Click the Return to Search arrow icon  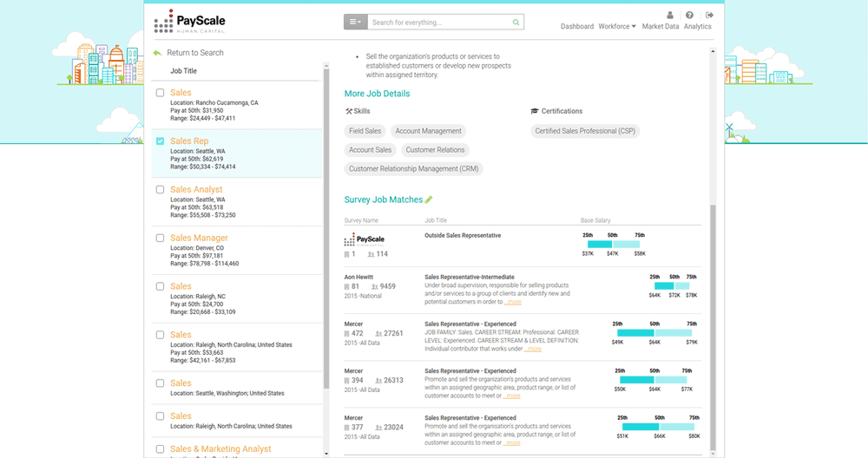(x=157, y=53)
